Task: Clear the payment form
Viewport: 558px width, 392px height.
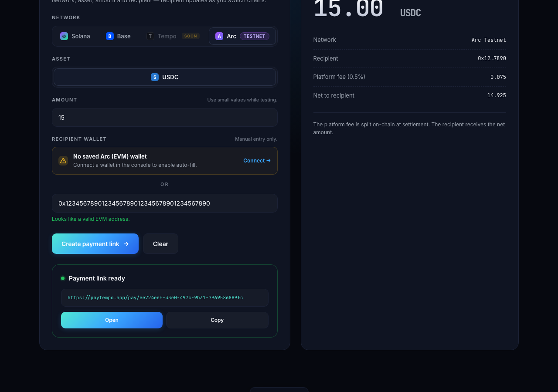Action: 160,244
